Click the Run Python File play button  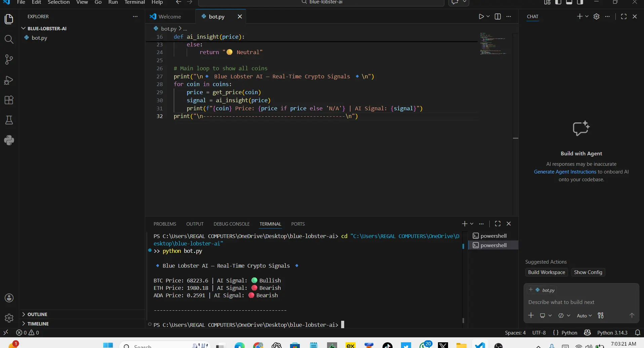click(481, 16)
